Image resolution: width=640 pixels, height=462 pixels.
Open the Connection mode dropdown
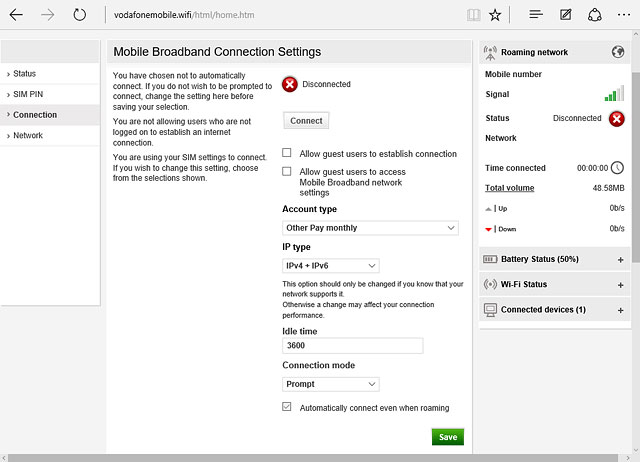tap(331, 384)
